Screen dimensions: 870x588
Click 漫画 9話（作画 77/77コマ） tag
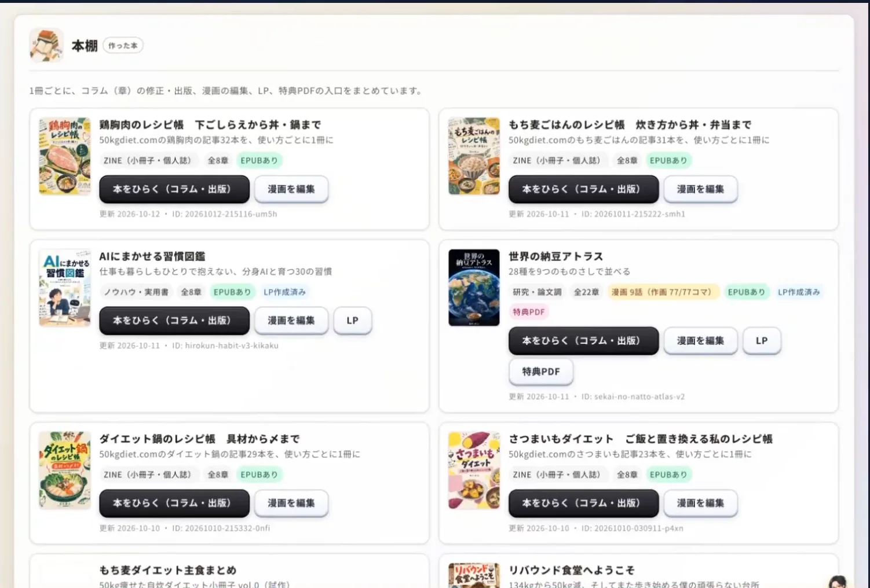pos(663,292)
